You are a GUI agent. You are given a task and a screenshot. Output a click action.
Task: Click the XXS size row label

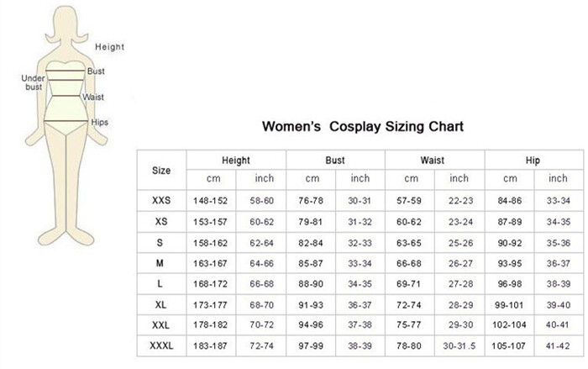[161, 201]
